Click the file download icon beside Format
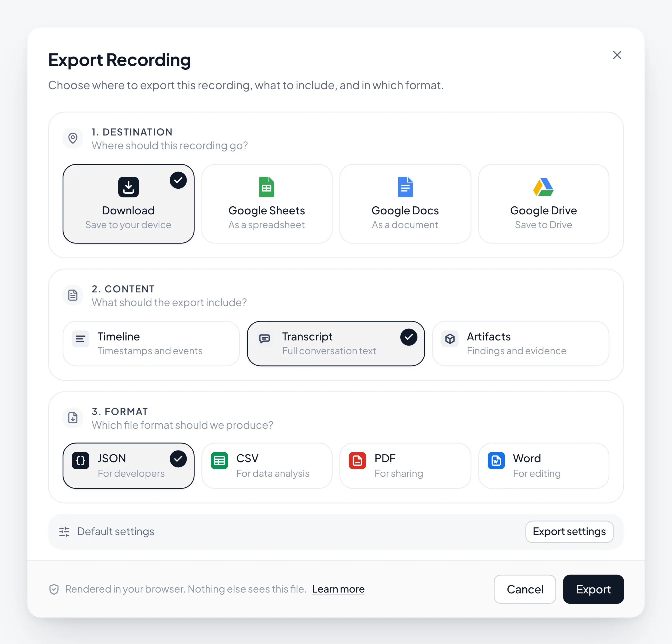 [x=73, y=418]
